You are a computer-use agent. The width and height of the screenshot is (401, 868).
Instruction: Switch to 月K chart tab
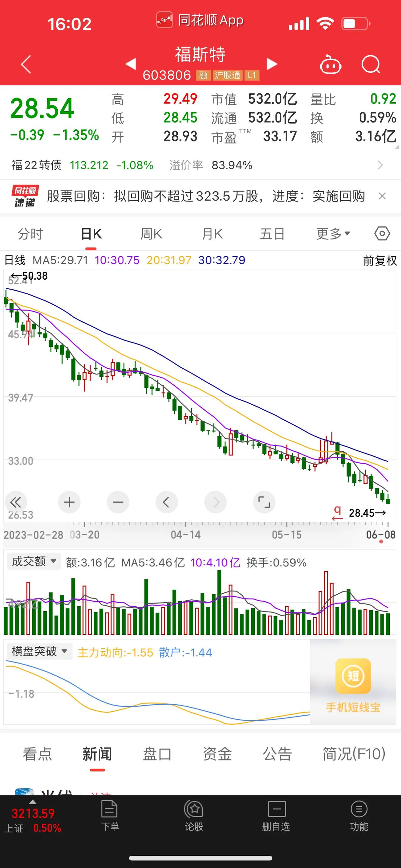tap(212, 234)
